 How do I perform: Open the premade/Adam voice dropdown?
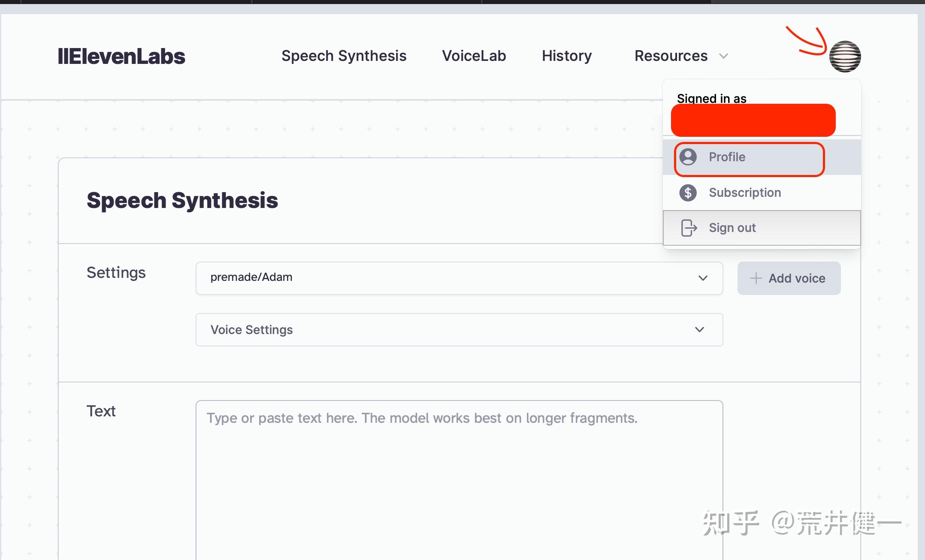coord(459,278)
